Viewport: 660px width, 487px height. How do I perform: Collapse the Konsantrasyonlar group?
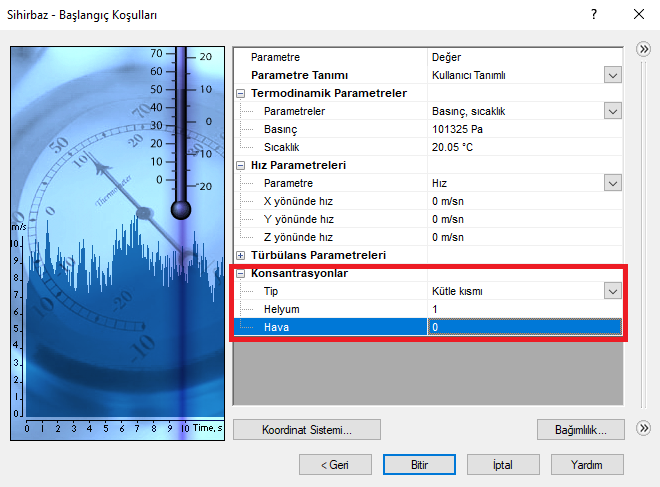[x=240, y=273]
